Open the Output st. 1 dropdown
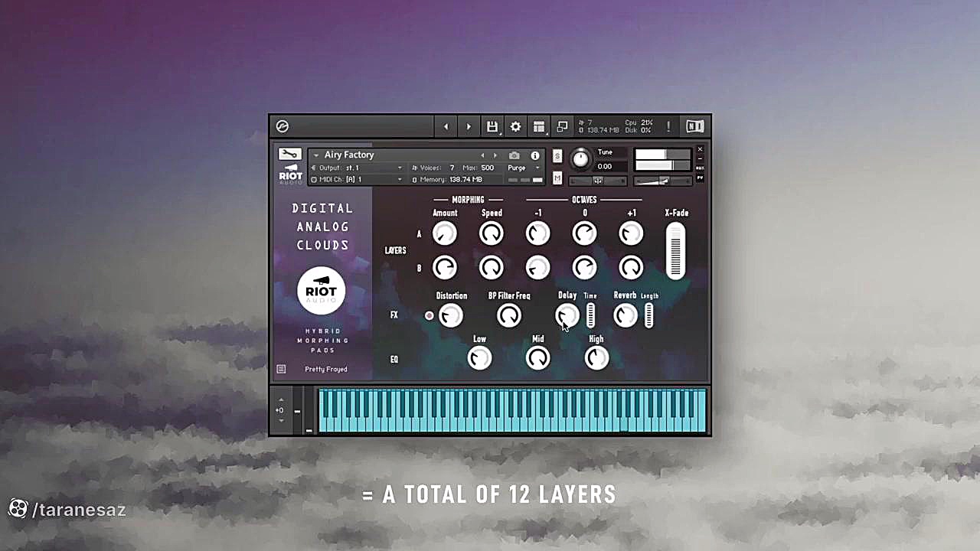 (356, 168)
